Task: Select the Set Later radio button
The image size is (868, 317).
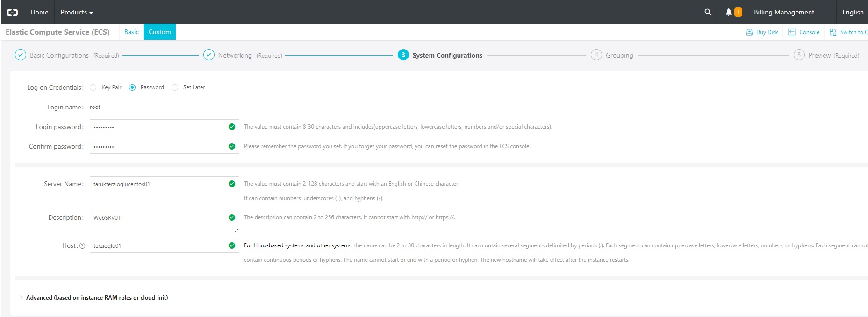Action: (x=175, y=87)
